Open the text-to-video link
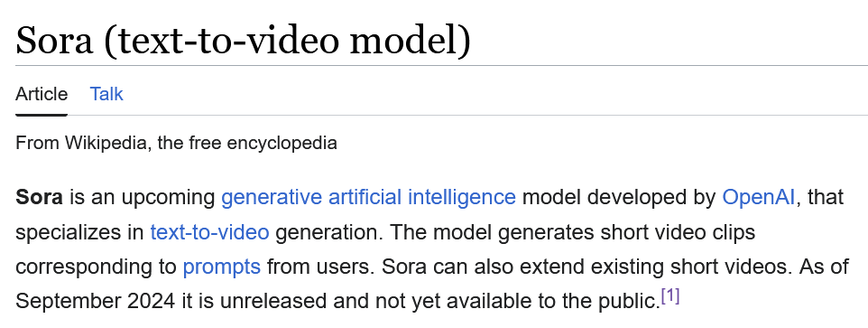Image resolution: width=868 pixels, height=328 pixels. tap(210, 231)
